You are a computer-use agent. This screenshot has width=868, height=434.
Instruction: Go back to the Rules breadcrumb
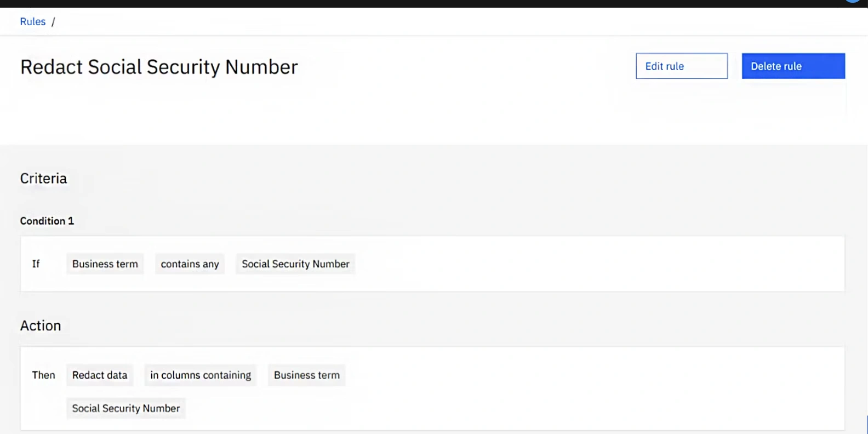(x=32, y=21)
